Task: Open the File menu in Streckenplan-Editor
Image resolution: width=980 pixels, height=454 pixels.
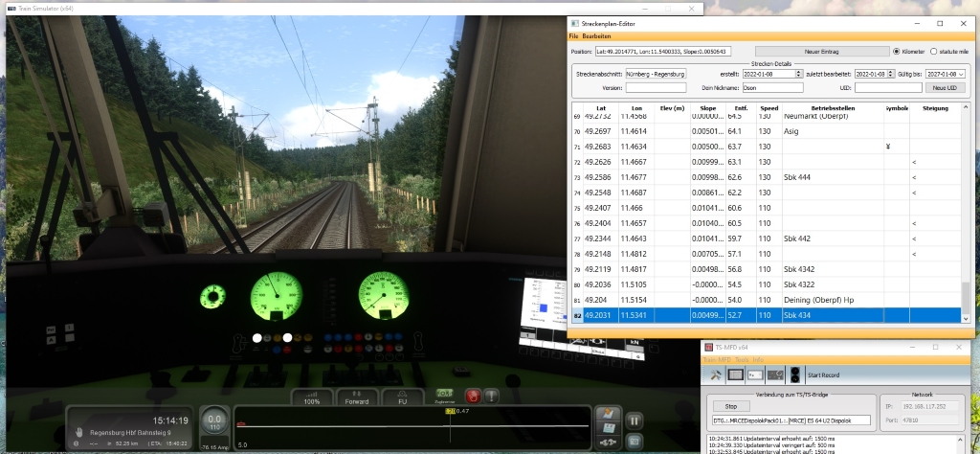Action: (x=573, y=36)
